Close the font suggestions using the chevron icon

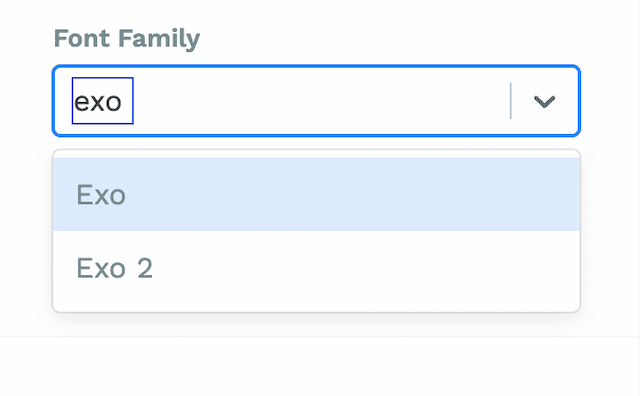click(544, 101)
